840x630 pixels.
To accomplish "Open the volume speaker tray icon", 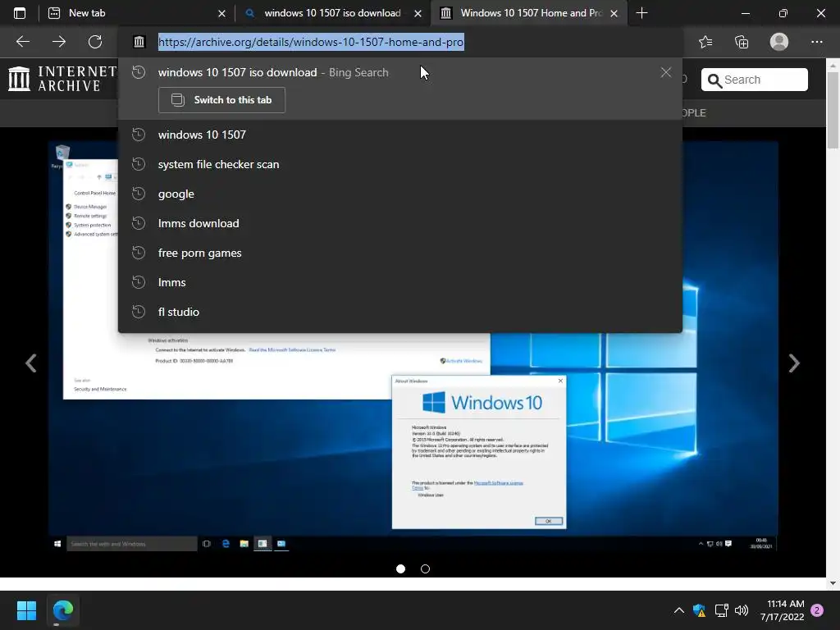I will (742, 610).
